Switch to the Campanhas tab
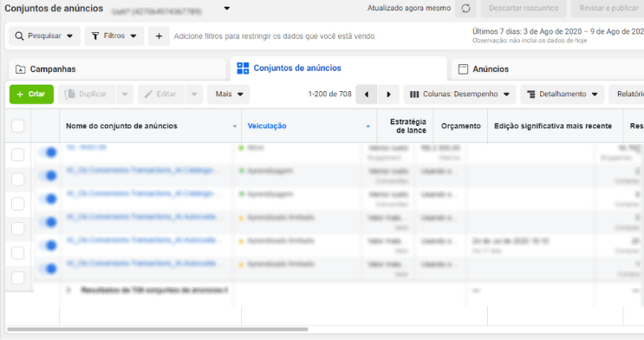644x340 pixels. (x=117, y=69)
